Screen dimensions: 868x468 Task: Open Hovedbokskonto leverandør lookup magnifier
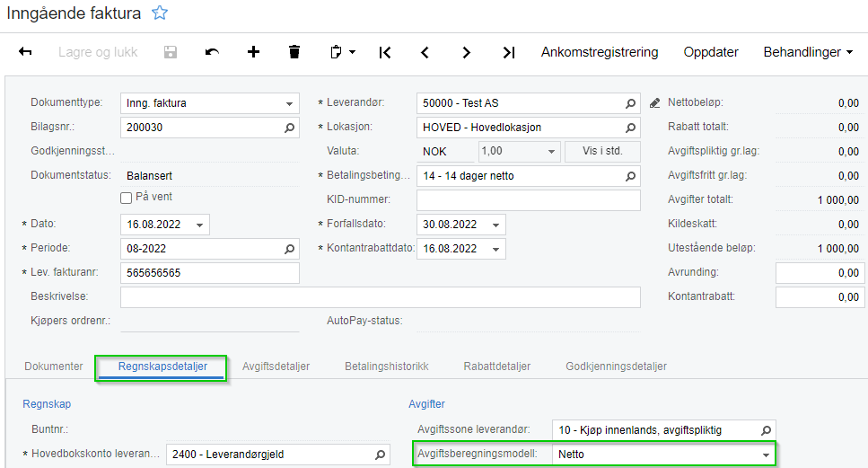(x=381, y=455)
